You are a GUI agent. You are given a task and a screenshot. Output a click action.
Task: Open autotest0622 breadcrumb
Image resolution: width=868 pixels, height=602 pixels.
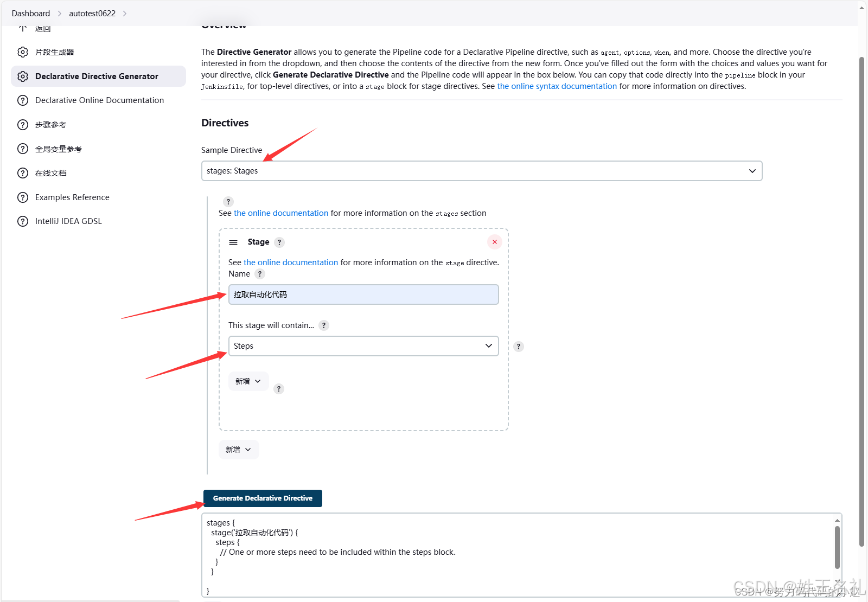coord(92,14)
